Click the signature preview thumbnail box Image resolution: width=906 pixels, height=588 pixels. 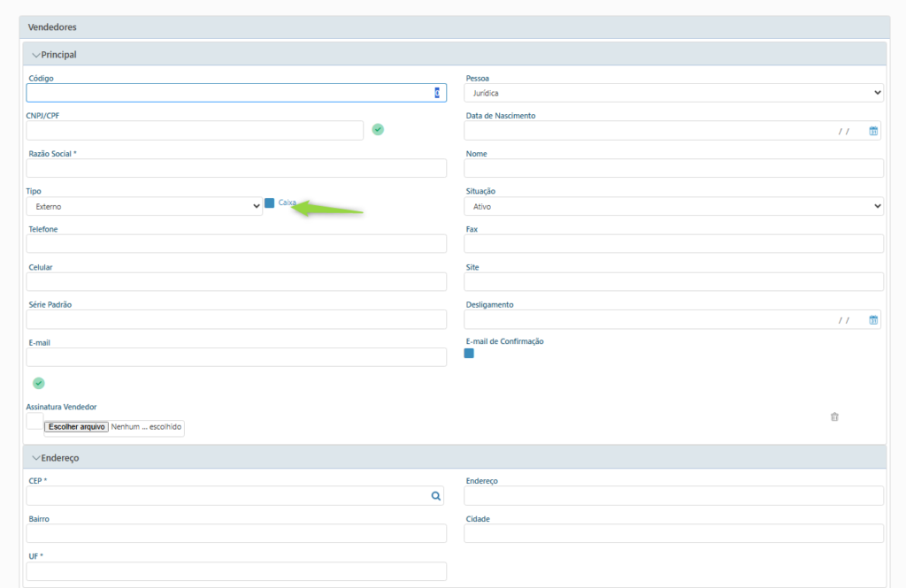(x=35, y=421)
